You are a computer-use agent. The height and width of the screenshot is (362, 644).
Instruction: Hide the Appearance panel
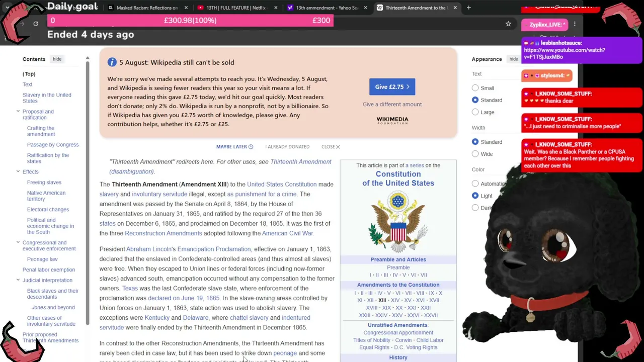coord(513,59)
